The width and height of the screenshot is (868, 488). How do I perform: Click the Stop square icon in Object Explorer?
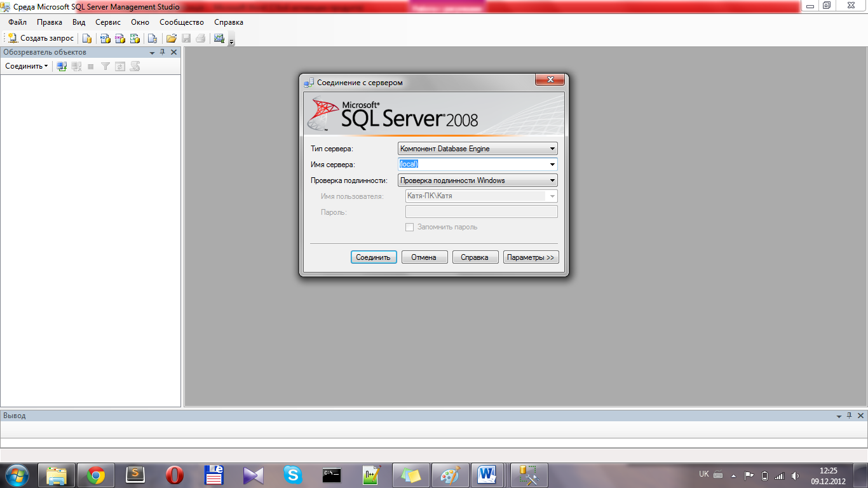tap(91, 66)
